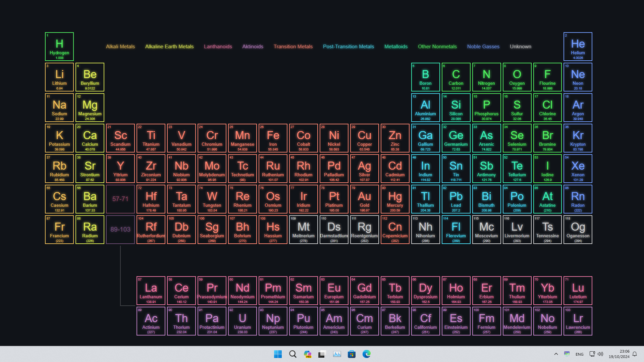The height and width of the screenshot is (362, 644).
Task: Select the Lanthanoids legend label
Action: [218, 47]
